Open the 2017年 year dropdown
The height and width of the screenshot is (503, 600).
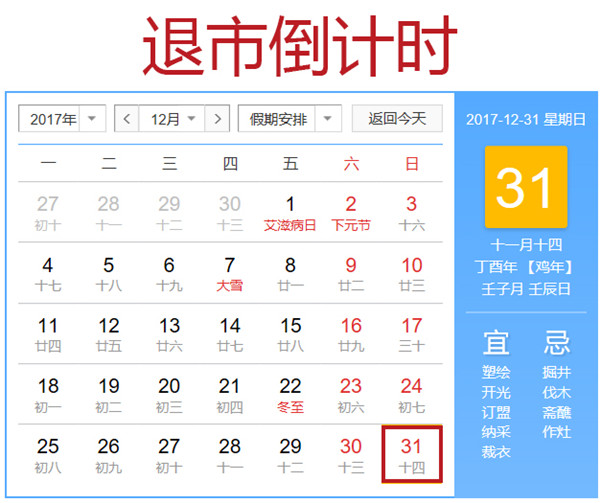(62, 119)
